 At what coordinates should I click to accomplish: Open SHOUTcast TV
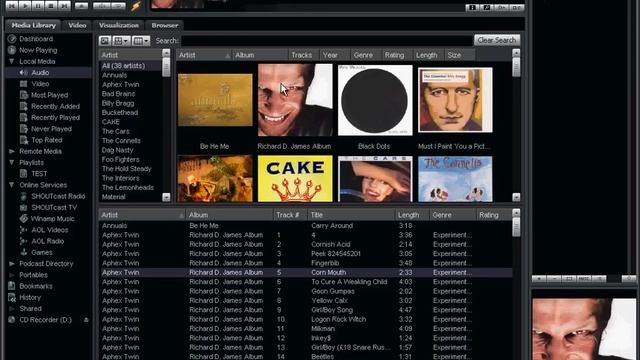click(54, 207)
